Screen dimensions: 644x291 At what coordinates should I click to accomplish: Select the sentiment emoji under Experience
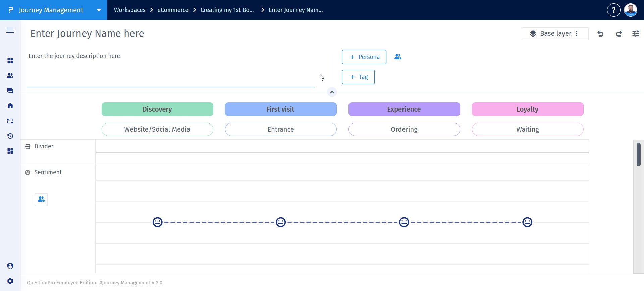(x=404, y=222)
